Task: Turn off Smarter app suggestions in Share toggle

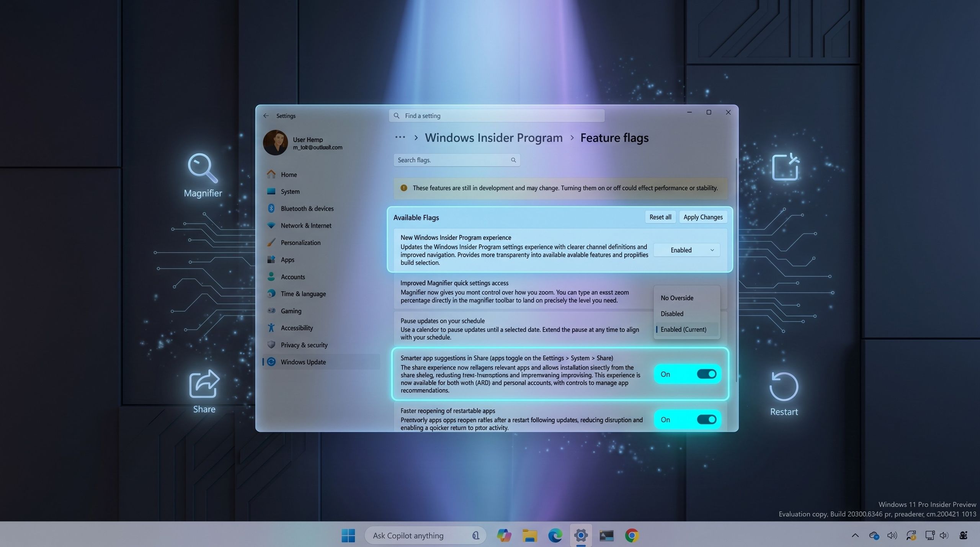Action: point(706,374)
